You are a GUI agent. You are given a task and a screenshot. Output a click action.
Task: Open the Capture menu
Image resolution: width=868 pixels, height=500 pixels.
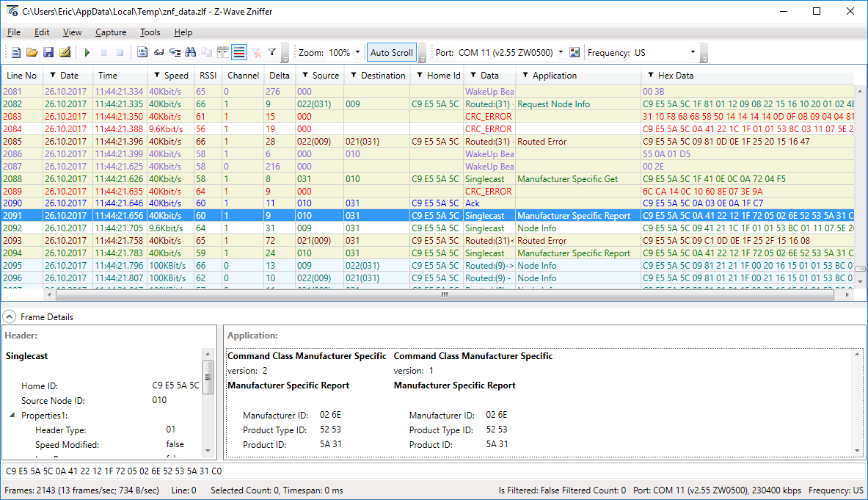click(111, 32)
